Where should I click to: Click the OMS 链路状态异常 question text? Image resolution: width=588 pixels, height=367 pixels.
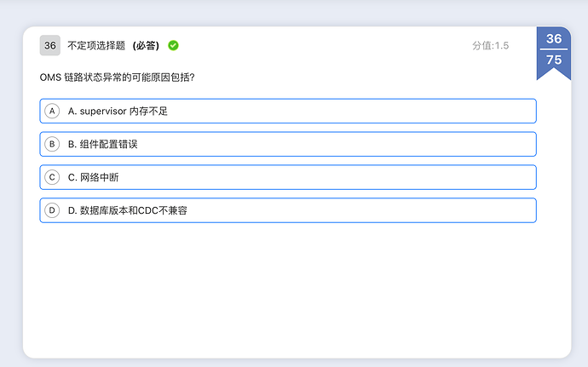tap(118, 77)
